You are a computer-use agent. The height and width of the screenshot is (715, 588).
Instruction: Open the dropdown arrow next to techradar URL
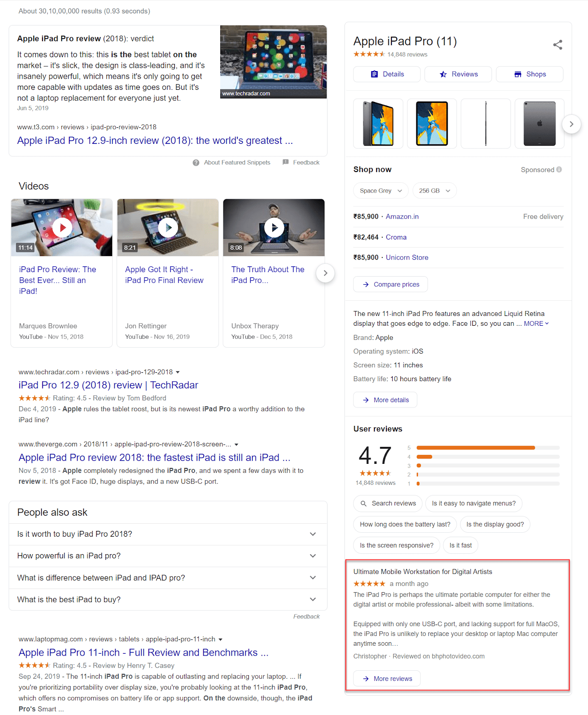click(178, 372)
